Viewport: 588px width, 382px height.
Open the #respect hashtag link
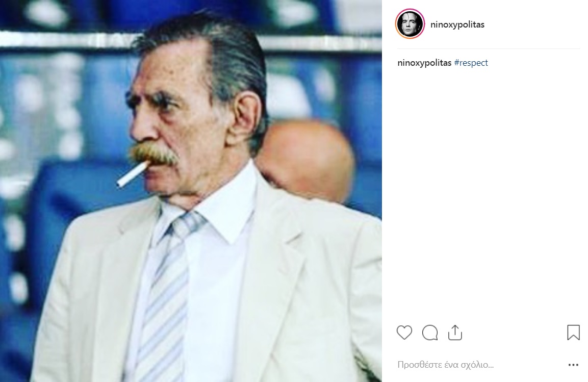coord(471,63)
